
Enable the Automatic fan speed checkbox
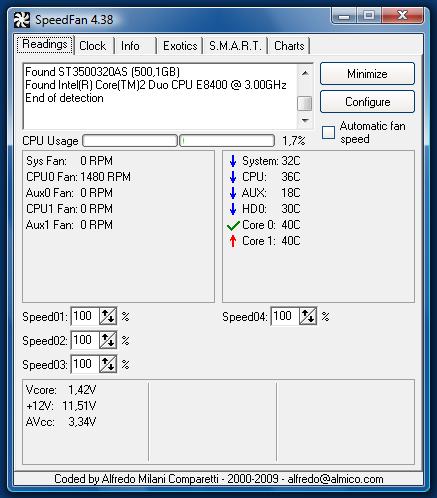pos(328,132)
